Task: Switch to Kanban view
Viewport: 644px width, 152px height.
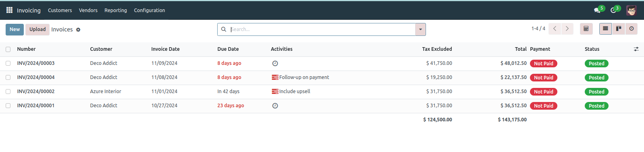Action: pos(619,29)
